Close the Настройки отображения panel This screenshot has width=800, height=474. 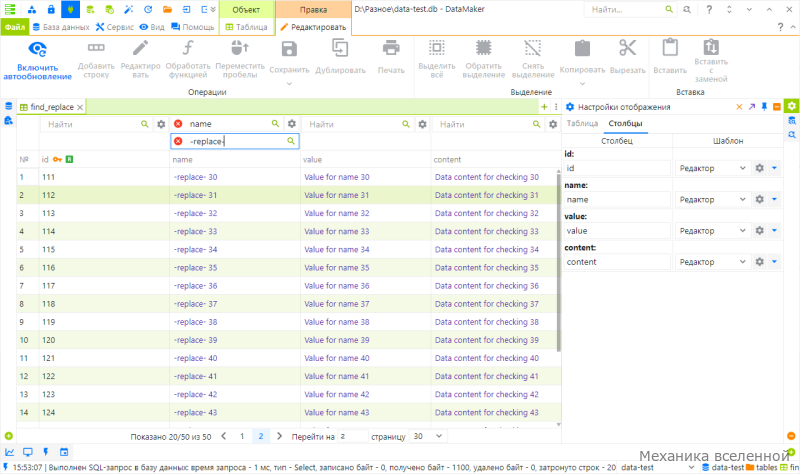pyautogui.click(x=739, y=107)
